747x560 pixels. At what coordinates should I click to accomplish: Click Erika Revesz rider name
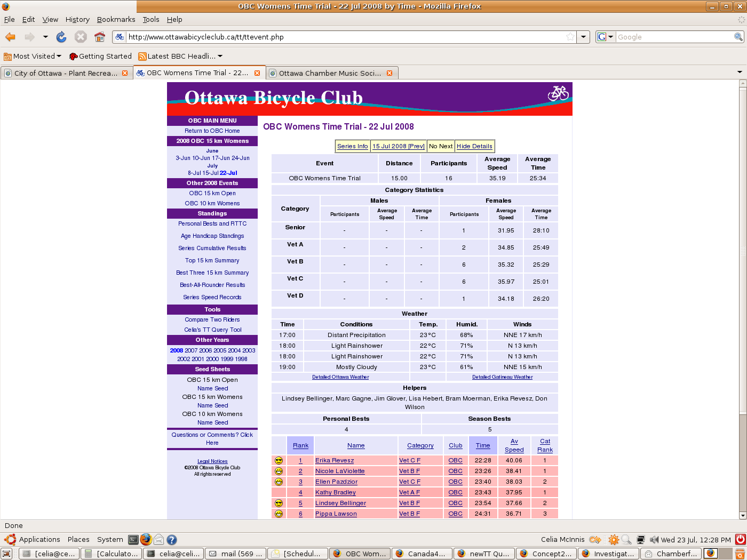click(335, 460)
